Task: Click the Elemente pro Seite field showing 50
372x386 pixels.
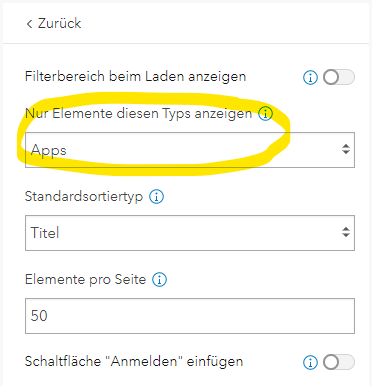Action: 190,316
